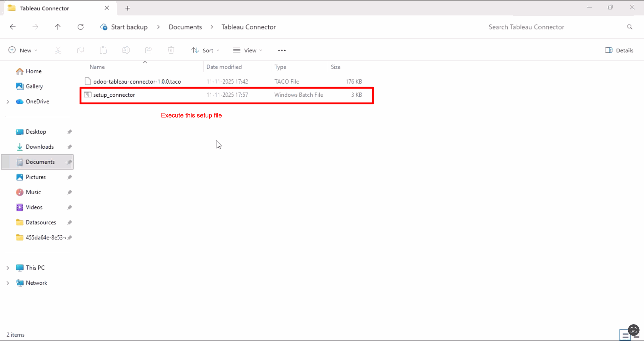Screen dimensions: 644x341
Task: Click the Windows Batch File type cell
Action: click(x=299, y=95)
